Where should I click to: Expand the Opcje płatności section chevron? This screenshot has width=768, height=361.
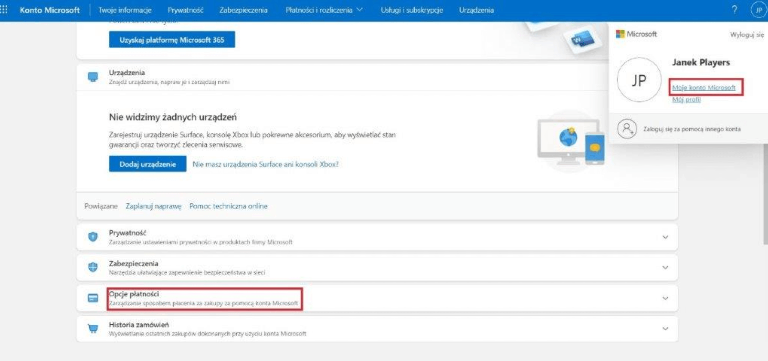[x=665, y=298]
